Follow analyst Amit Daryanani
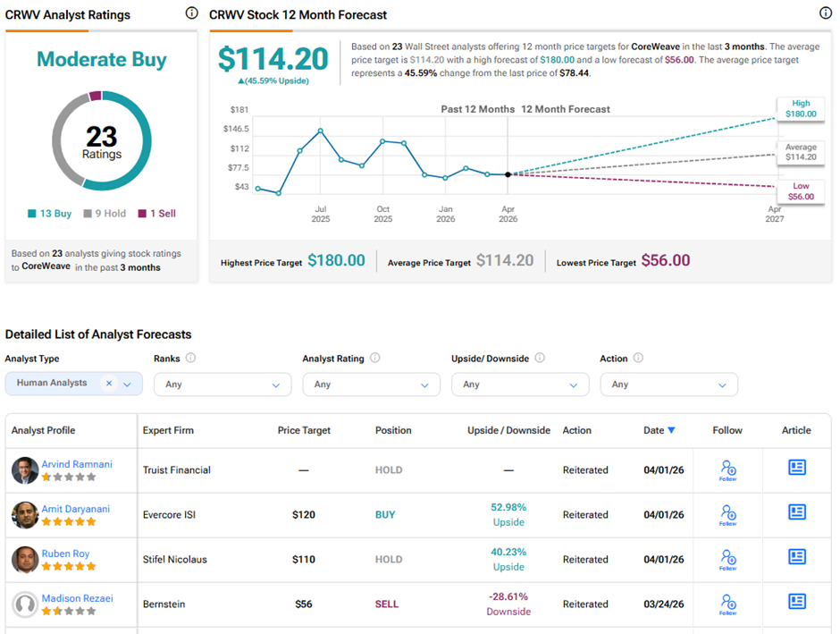This screenshot has height=634, width=840. [727, 514]
